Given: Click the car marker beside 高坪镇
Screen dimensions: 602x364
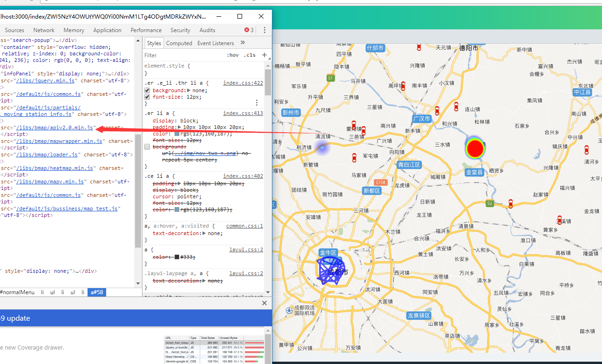Looking at the screenshot, I should tap(403, 86).
